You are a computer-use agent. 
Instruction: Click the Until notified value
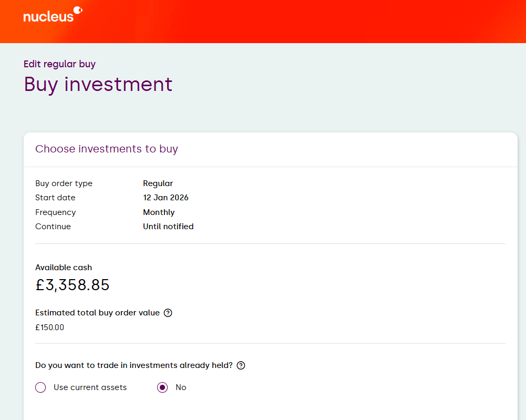(x=168, y=227)
